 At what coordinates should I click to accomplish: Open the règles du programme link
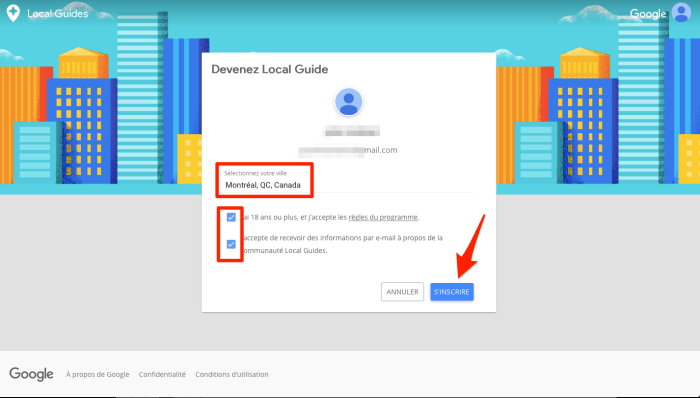pos(383,217)
